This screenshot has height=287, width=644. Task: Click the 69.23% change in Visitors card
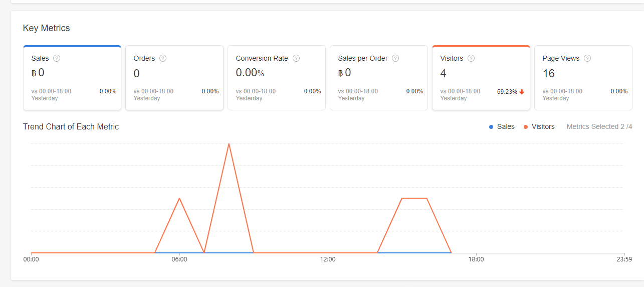click(507, 92)
